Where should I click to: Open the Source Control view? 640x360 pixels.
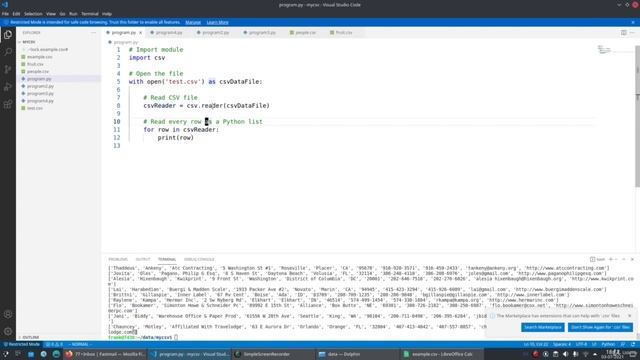click(8, 69)
